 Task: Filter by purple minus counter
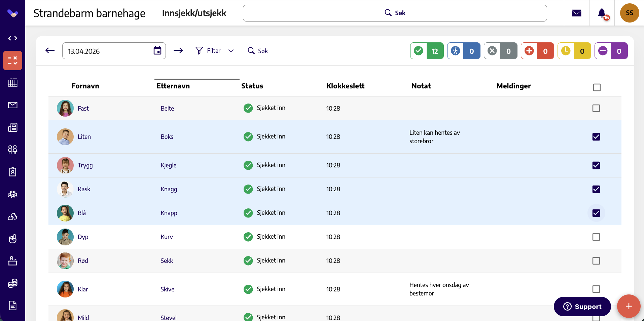[x=611, y=51]
